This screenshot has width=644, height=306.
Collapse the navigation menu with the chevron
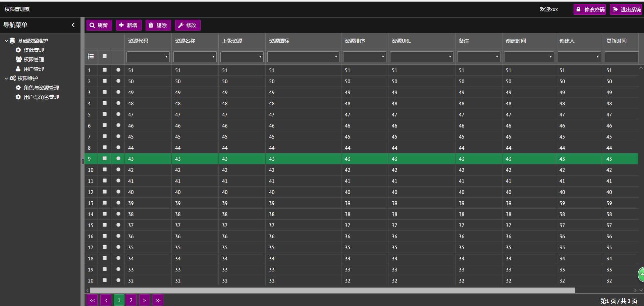[x=73, y=25]
